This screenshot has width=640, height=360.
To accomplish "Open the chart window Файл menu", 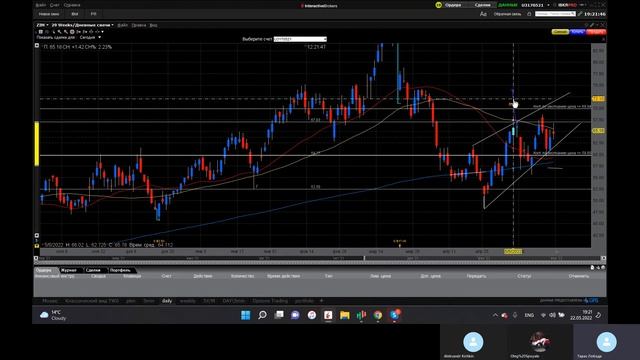I will [x=122, y=25].
